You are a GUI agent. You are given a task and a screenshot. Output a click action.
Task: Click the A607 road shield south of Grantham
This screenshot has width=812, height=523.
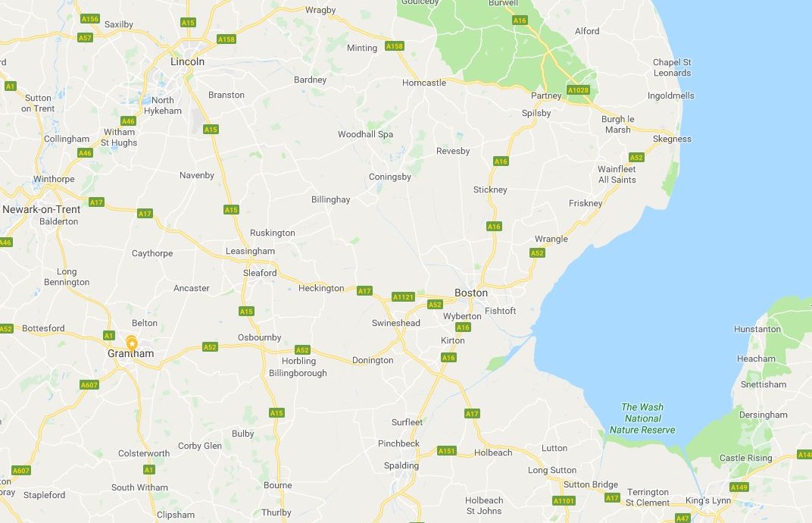pyautogui.click(x=89, y=384)
